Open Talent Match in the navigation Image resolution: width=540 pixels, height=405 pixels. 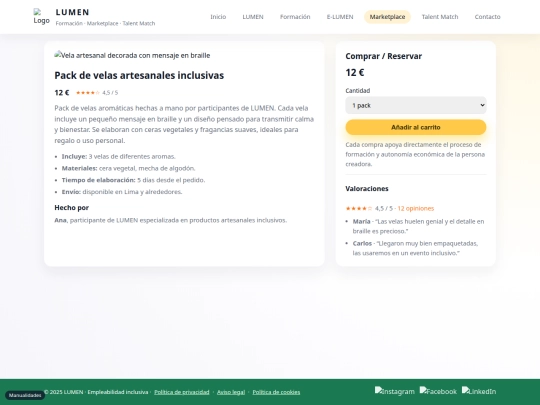[440, 17]
